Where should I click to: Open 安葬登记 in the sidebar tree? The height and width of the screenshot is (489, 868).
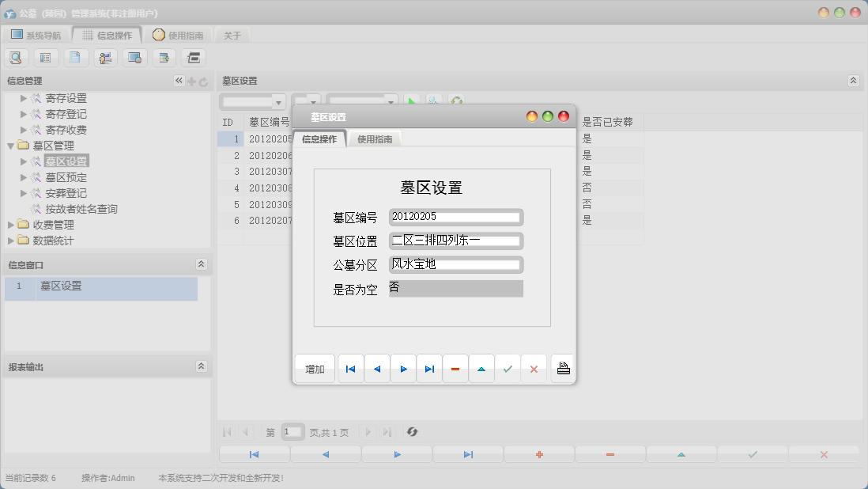[66, 193]
